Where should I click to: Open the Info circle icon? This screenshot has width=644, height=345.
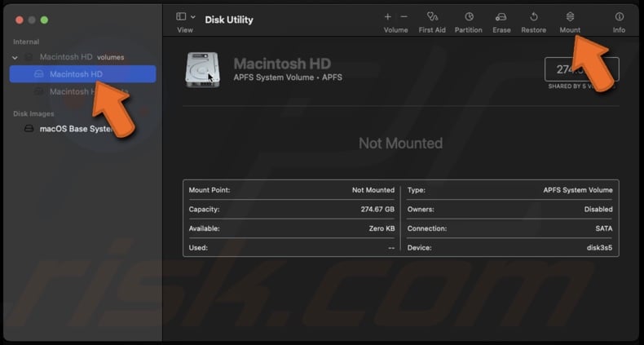point(619,16)
